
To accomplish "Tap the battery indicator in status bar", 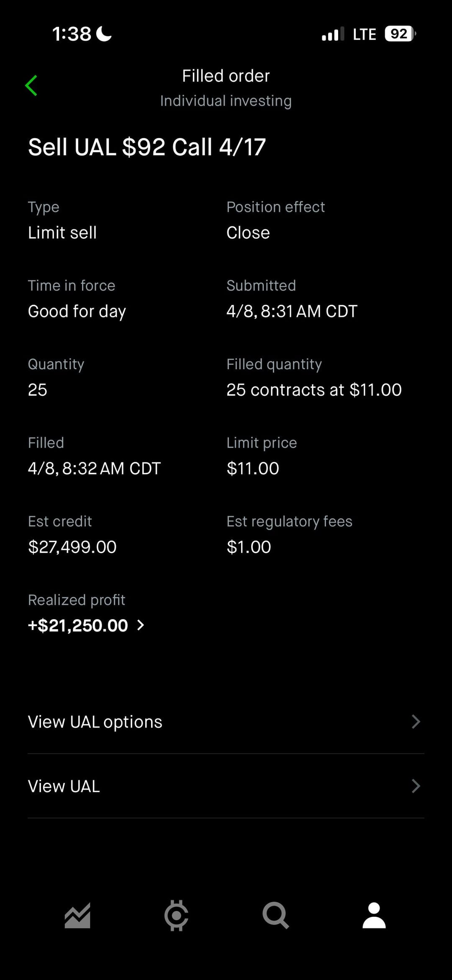I will (400, 34).
